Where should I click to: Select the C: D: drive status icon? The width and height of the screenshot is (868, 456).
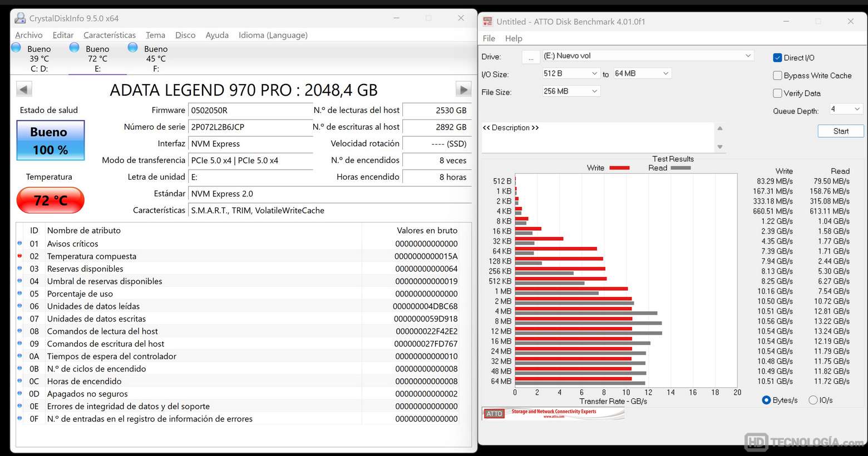(17, 48)
